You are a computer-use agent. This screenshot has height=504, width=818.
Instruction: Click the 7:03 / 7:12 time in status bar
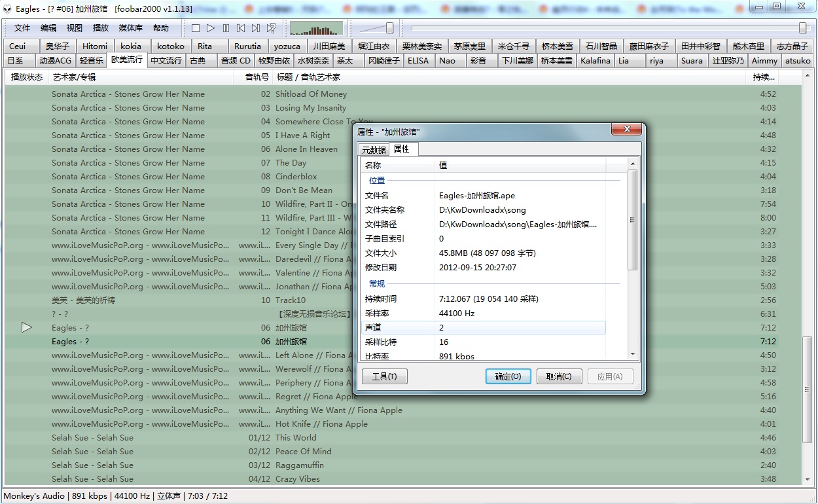(207, 496)
